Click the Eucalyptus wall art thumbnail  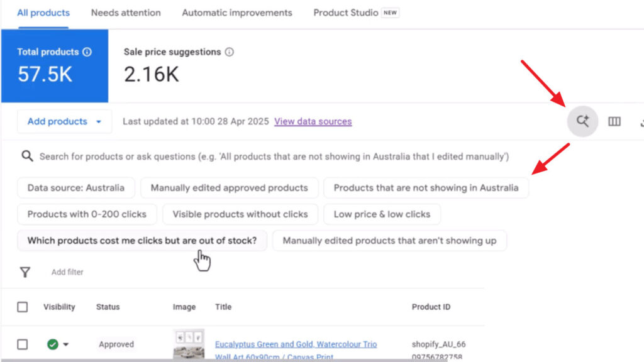pos(188,344)
